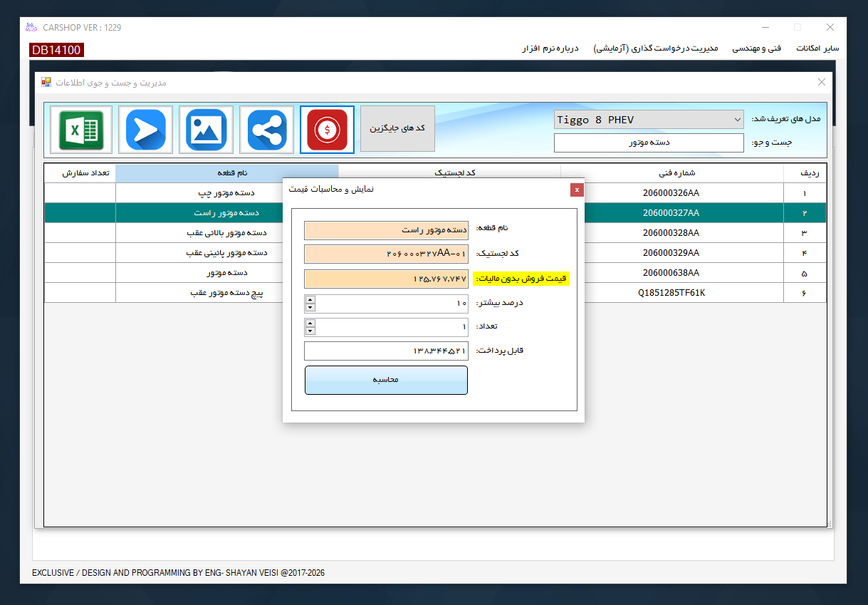Click the sale price without tax field
Image resolution: width=868 pixels, height=605 pixels.
pos(386,279)
